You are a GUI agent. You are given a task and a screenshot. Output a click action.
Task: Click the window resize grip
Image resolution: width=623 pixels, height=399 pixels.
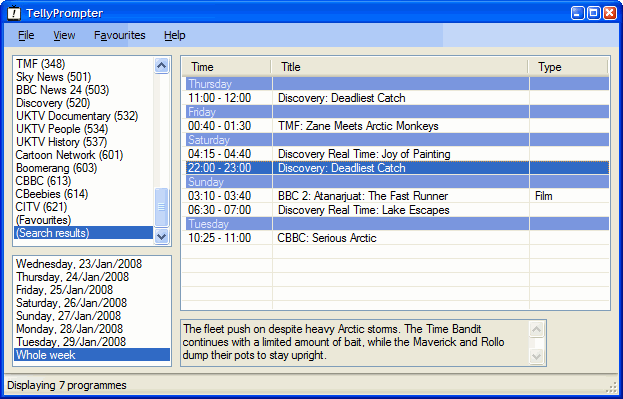pos(611,387)
